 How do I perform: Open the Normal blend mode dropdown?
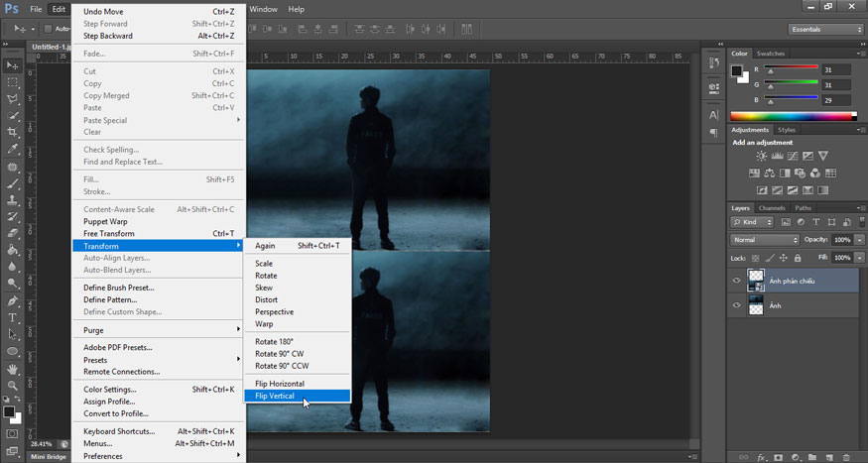point(765,240)
